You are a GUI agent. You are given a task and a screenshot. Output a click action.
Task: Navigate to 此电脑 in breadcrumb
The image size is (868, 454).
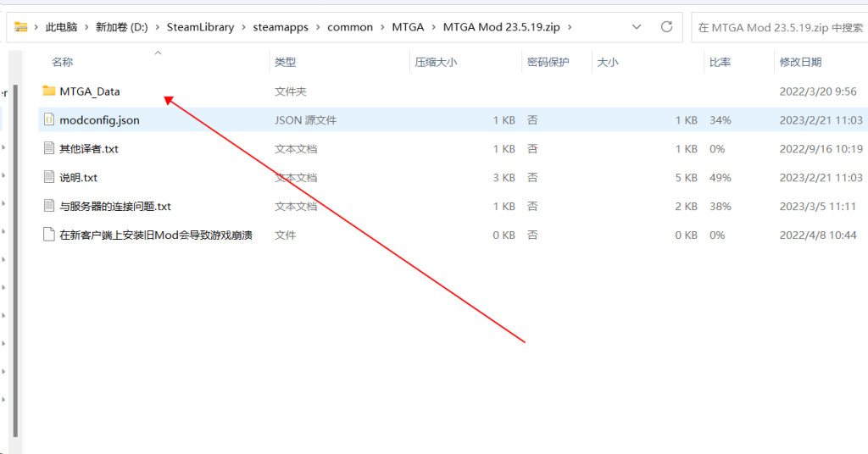click(x=61, y=27)
